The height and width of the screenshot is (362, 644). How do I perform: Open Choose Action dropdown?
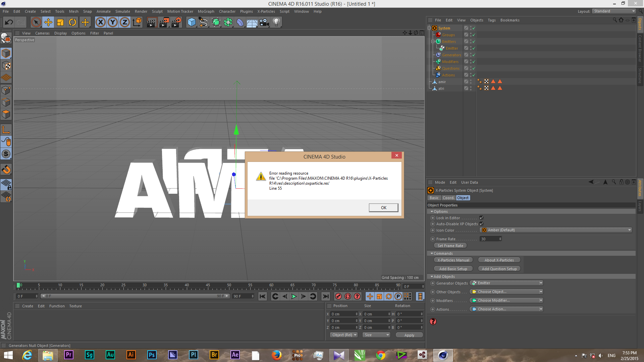point(507,309)
